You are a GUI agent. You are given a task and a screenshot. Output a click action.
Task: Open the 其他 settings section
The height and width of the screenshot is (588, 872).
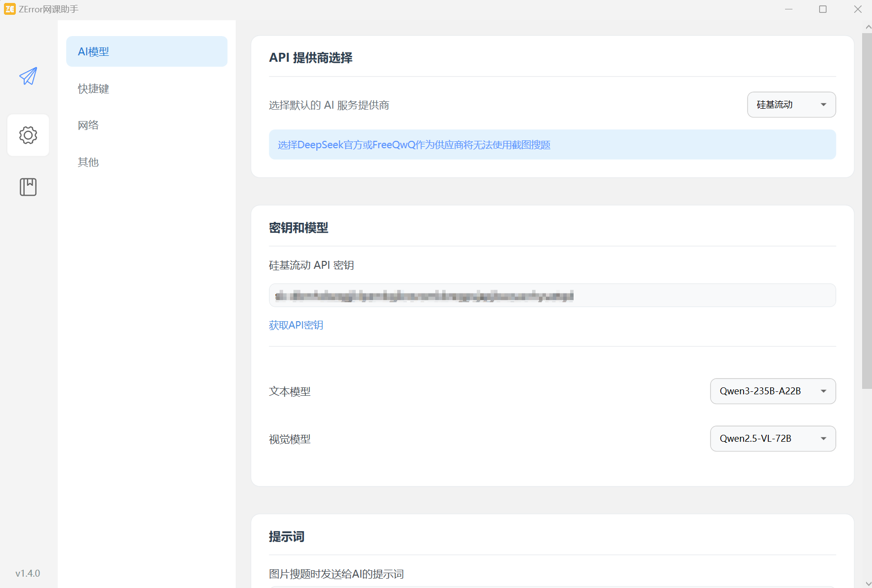tap(88, 162)
